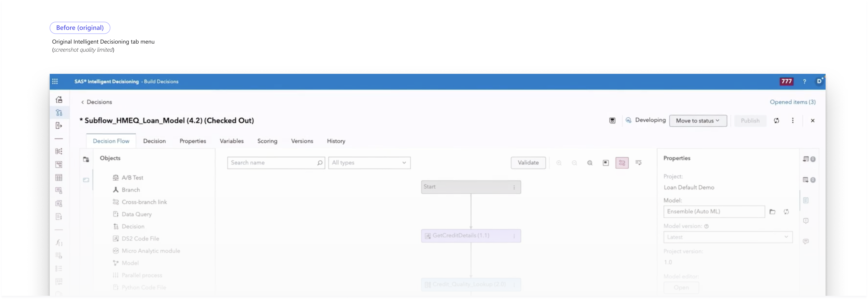The width and height of the screenshot is (868, 299).
Task: Open the table grid icon in sidebar
Action: point(59,178)
